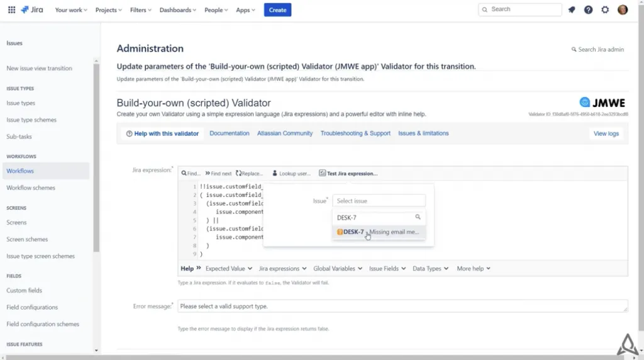Open Filters dropdown menu

[140, 10]
